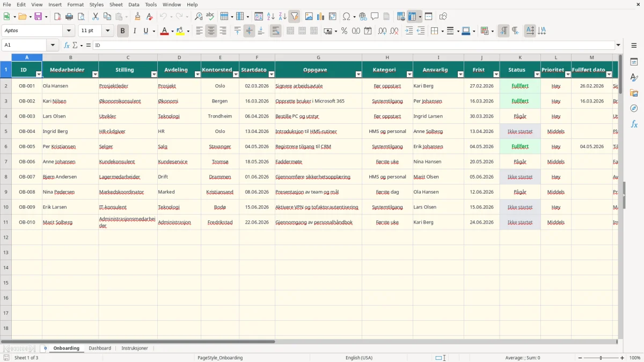The image size is (644, 362).
Task: Click the zoom slider in status bar
Action: click(601, 358)
